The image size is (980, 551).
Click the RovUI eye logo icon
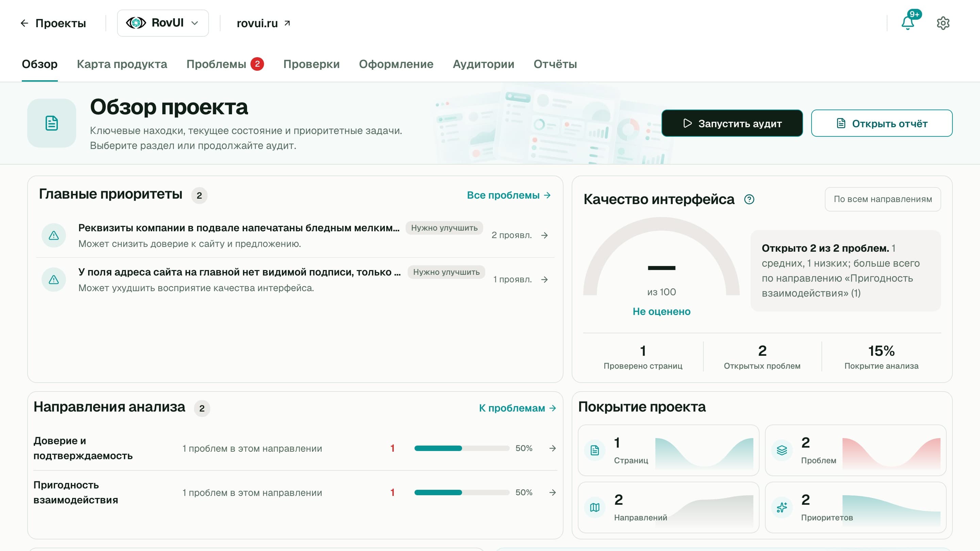(x=136, y=23)
